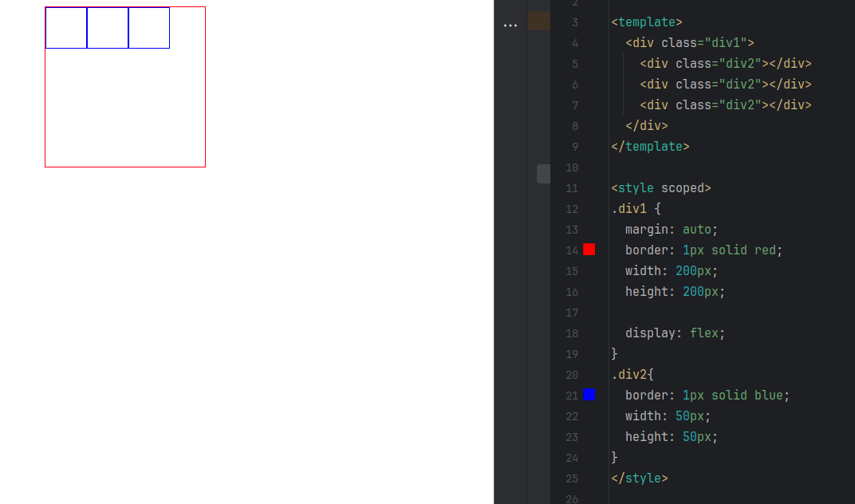Place cursor on closing style tag
Image resolution: width=855 pixels, height=504 pixels.
(x=639, y=478)
